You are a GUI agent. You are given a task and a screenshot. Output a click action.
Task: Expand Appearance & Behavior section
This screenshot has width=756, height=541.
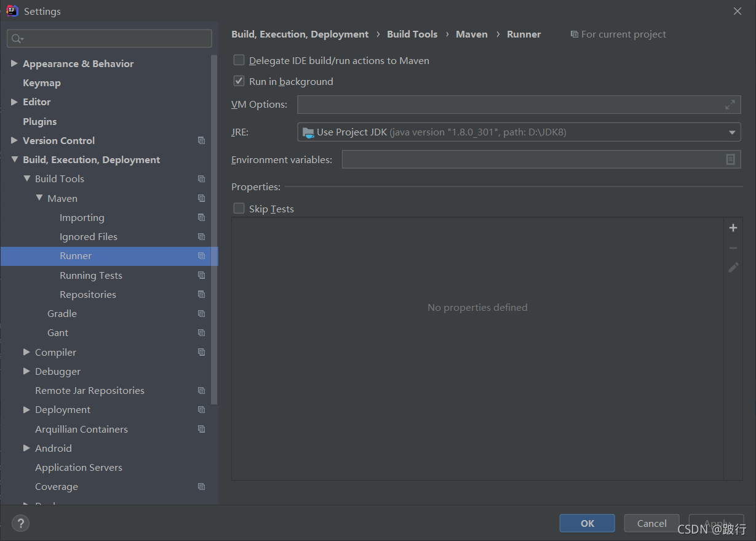click(x=14, y=63)
